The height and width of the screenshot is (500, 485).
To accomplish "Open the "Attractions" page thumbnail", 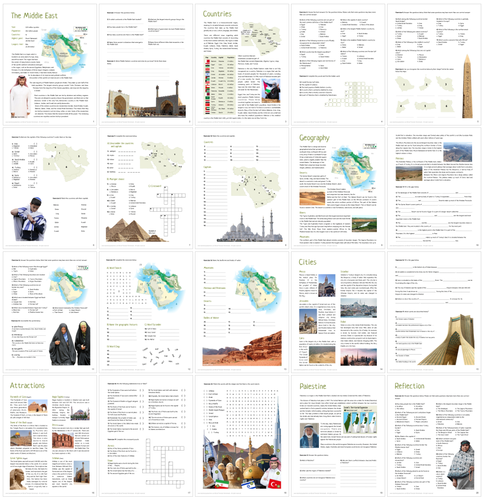I will click(50, 436).
